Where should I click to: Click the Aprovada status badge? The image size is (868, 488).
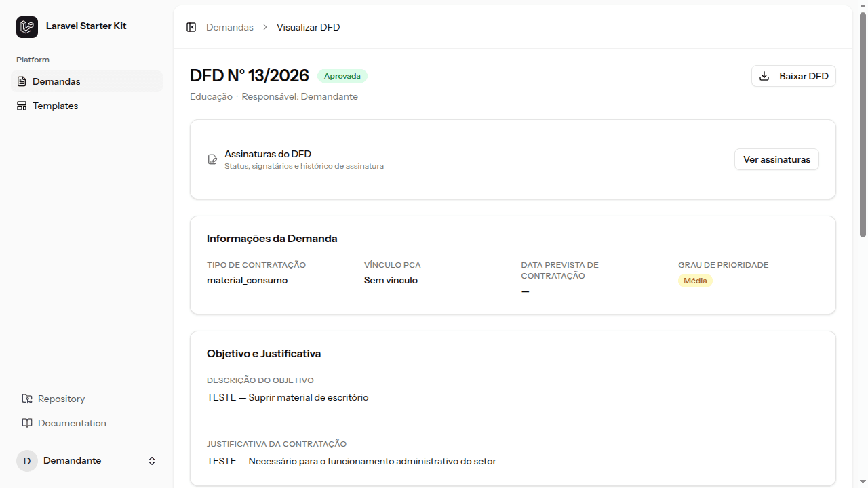coord(342,76)
